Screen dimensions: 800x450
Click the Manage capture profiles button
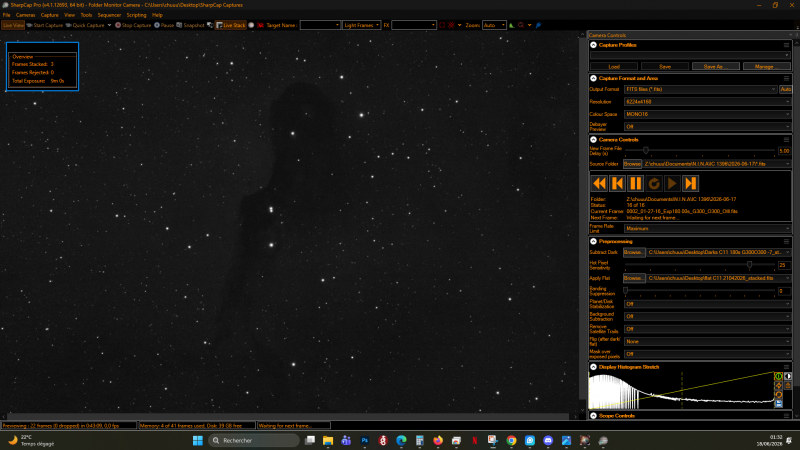pos(767,66)
